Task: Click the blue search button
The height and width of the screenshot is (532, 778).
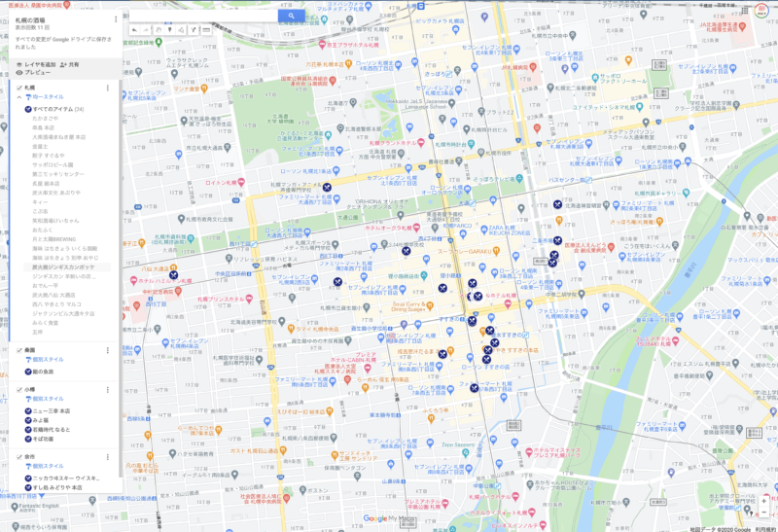Action: coord(291,16)
